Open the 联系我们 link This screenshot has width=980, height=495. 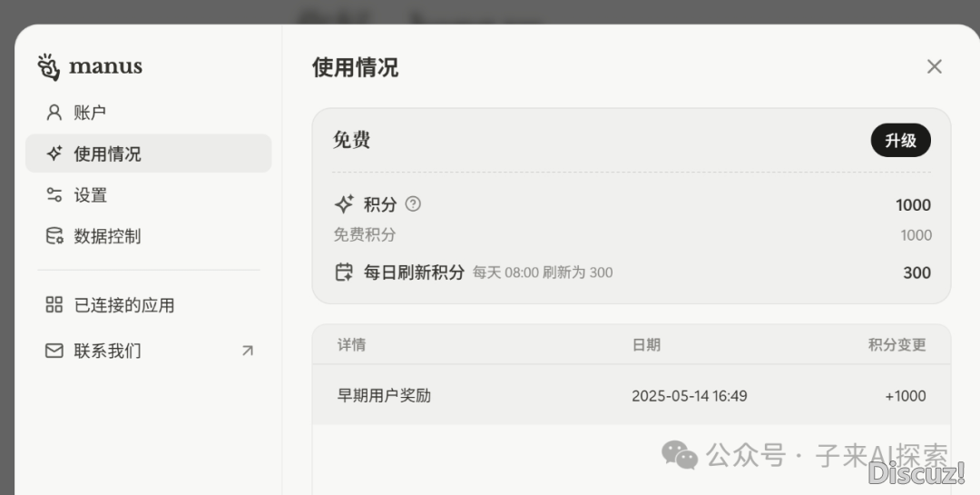107,351
